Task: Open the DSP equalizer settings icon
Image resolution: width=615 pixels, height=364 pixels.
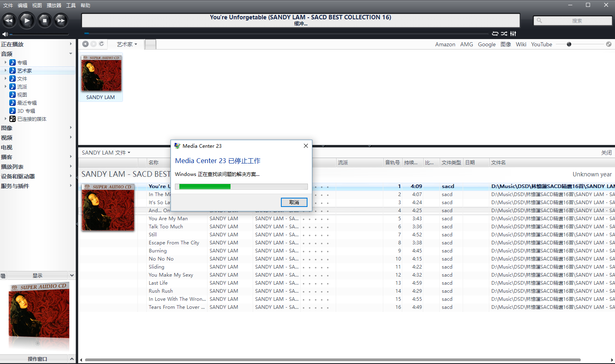Action: 513,34
